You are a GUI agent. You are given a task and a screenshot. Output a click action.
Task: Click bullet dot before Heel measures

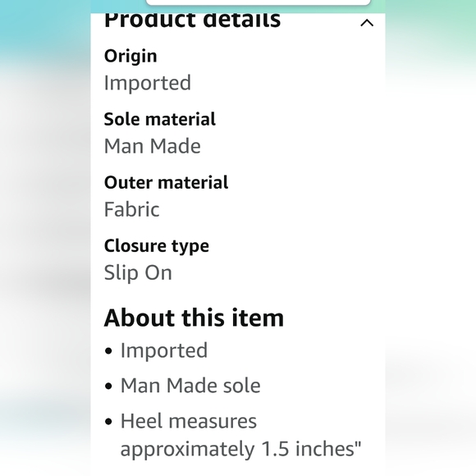(108, 422)
